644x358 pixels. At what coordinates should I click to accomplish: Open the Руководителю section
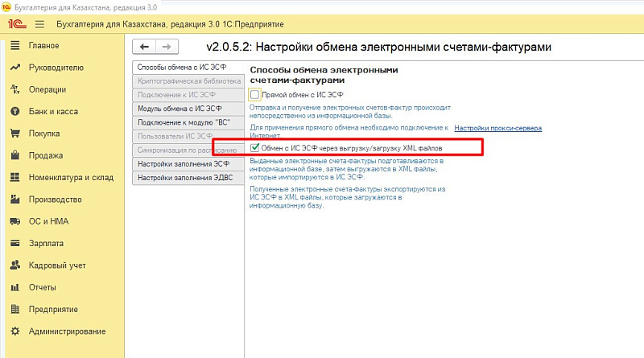(56, 68)
